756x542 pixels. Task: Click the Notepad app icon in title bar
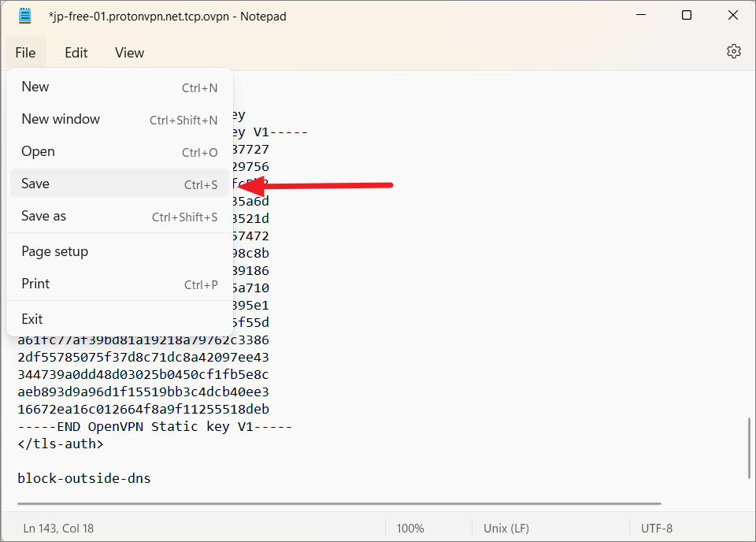coord(25,16)
